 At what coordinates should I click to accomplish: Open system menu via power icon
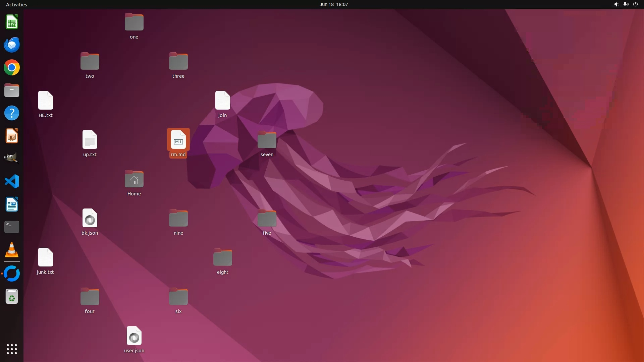point(635,4)
